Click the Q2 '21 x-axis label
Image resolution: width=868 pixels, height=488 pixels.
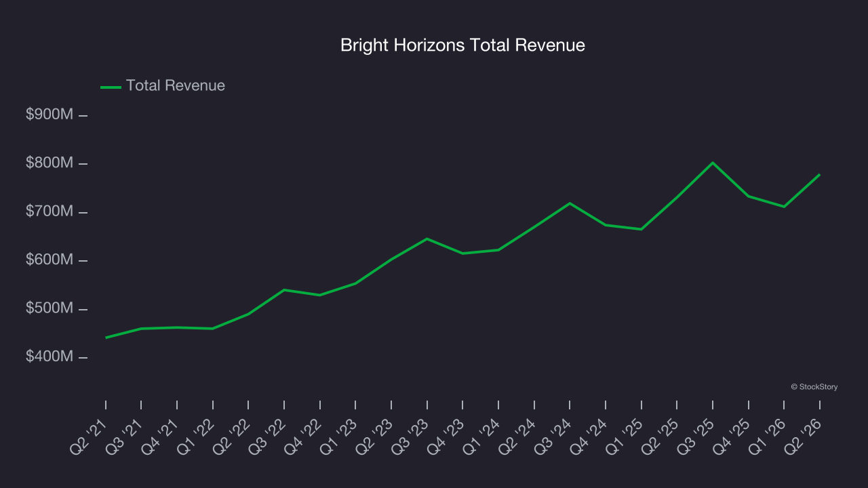coord(90,436)
